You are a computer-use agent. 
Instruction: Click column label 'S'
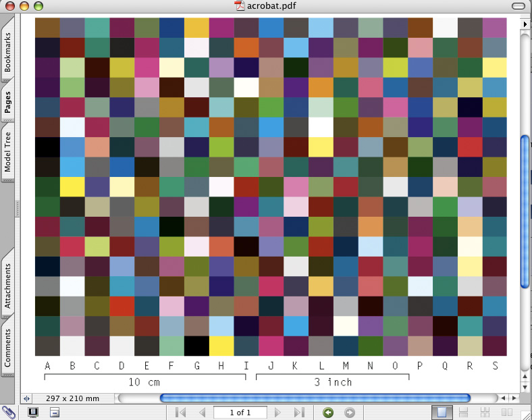click(x=496, y=366)
